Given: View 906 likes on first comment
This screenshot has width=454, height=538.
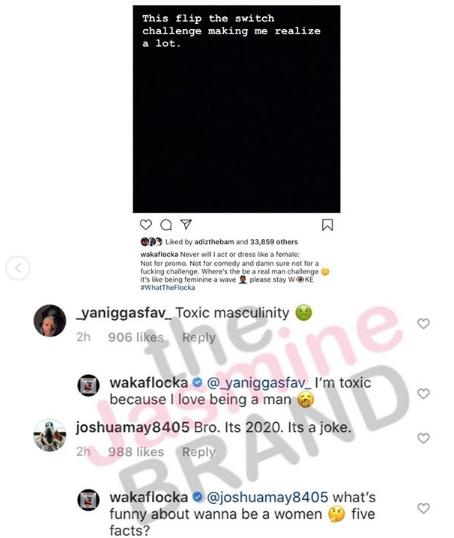Looking at the screenshot, I should pyautogui.click(x=136, y=337).
